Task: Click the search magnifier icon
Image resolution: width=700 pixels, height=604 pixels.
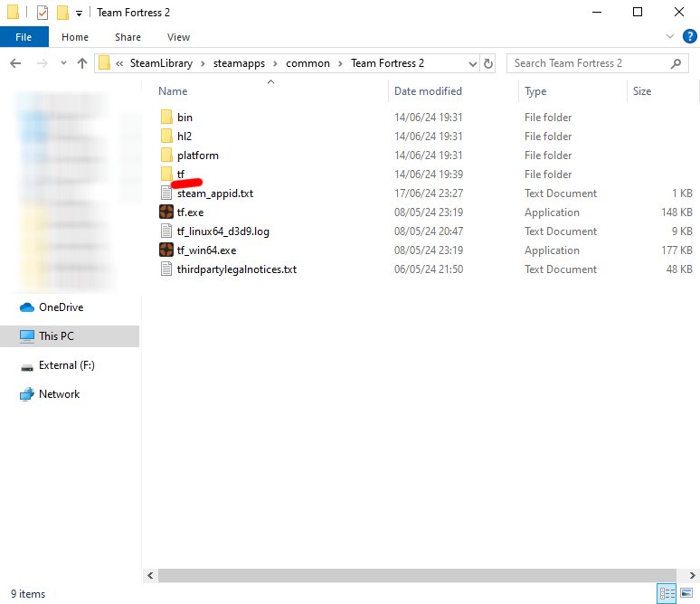Action: coord(676,63)
